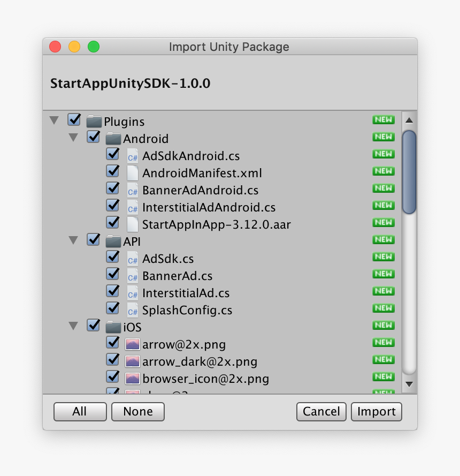Click the scrollbar up arrow
460x476 pixels.
409,120
